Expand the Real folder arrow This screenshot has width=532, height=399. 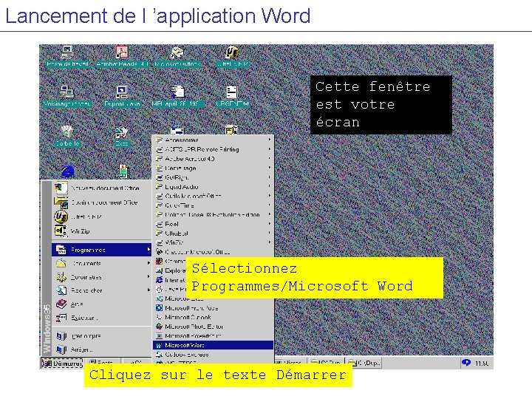tap(270, 224)
